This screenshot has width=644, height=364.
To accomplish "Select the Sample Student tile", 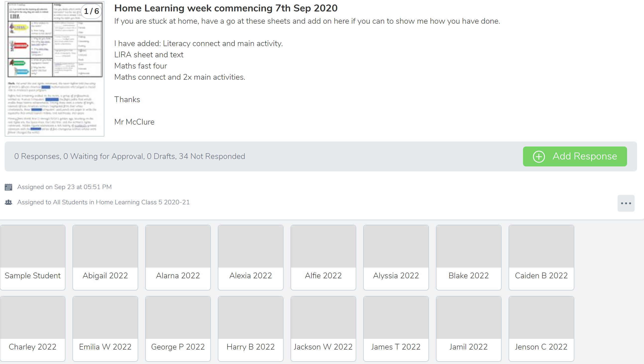I will [33, 257].
